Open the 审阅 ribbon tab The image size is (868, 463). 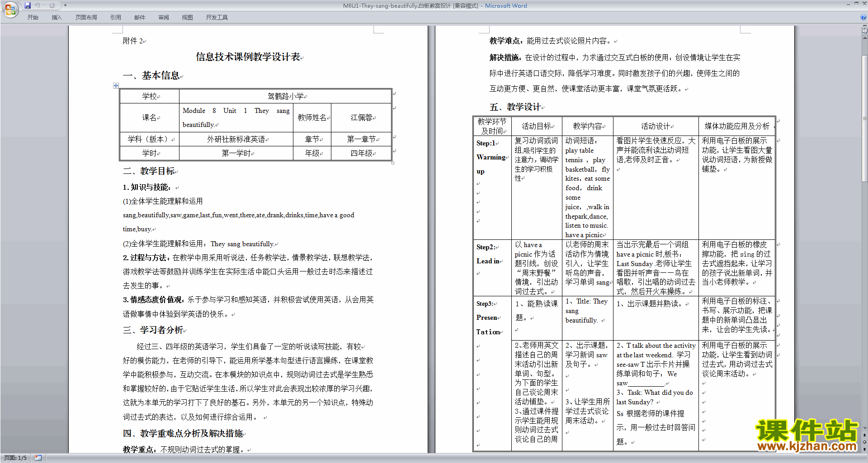coord(164,18)
